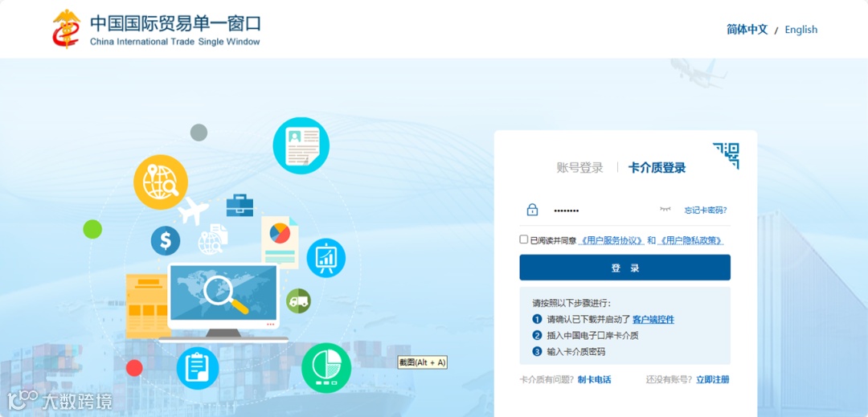Click the blue briefcase icon
The width and height of the screenshot is (868, 417).
240,205
